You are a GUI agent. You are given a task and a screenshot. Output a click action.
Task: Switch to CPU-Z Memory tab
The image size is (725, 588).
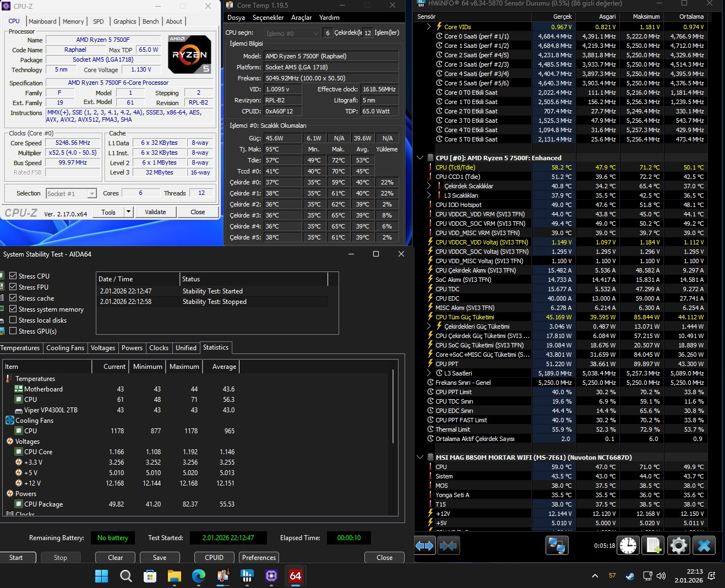[x=73, y=21]
